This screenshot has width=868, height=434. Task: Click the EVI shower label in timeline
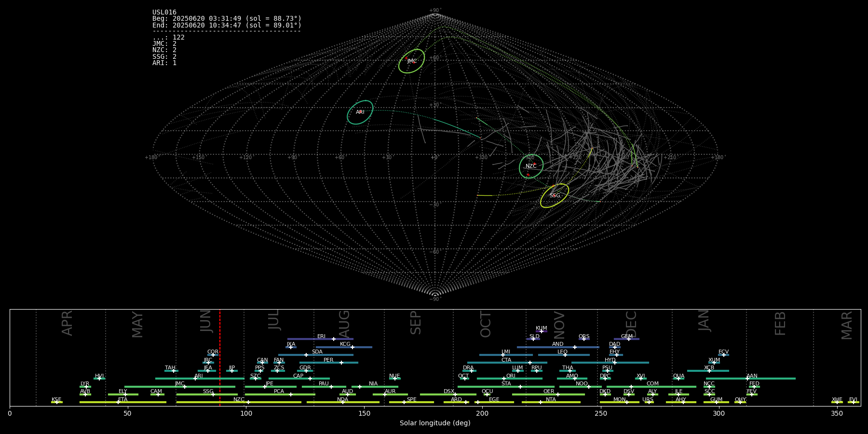click(x=853, y=400)
